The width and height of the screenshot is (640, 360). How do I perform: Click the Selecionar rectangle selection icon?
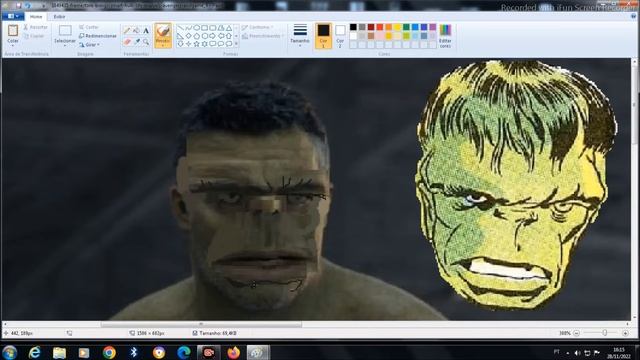click(65, 31)
